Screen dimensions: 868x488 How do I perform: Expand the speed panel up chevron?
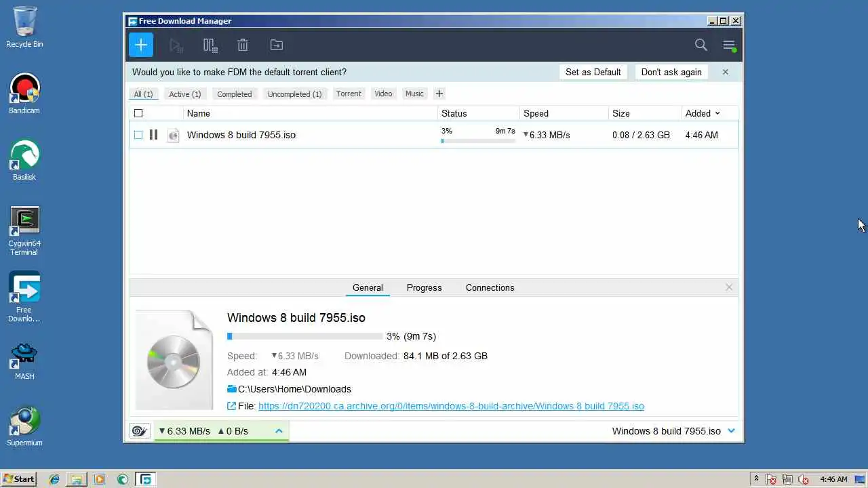click(x=279, y=431)
